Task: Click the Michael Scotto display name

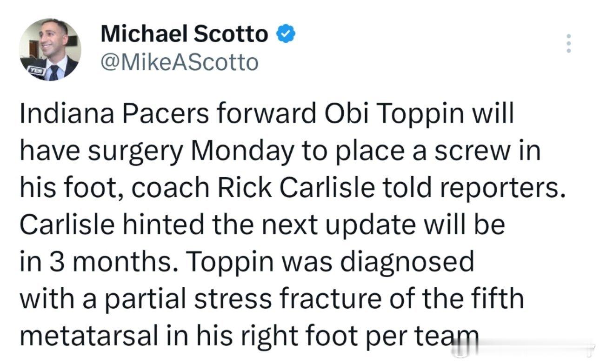Action: tap(184, 34)
